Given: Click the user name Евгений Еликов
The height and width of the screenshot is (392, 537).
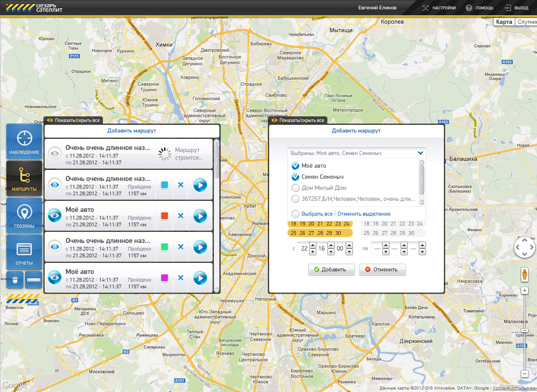Looking at the screenshot, I should tap(378, 8).
